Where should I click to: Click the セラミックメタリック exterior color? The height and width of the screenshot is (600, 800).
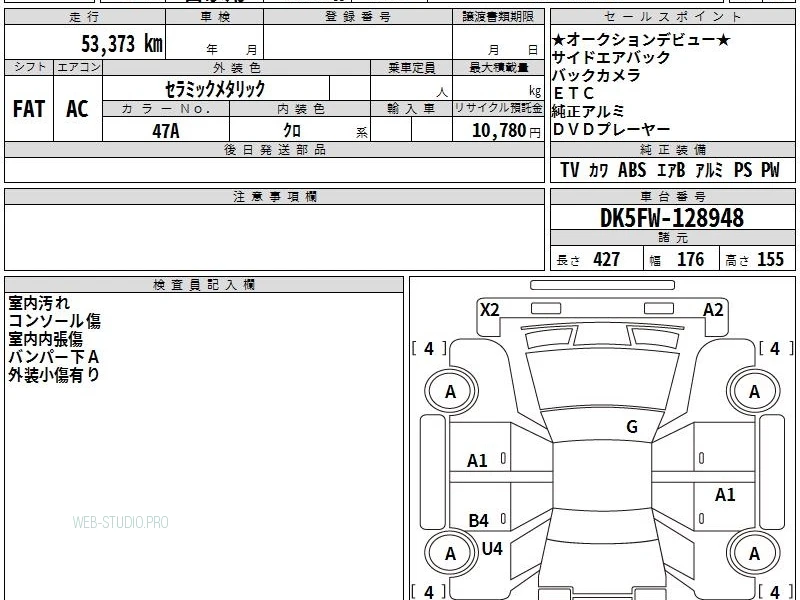point(215,89)
